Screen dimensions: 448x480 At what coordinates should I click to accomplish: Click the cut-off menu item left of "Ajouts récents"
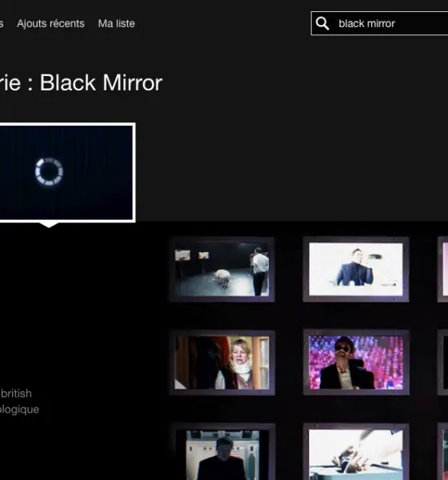point(2,24)
